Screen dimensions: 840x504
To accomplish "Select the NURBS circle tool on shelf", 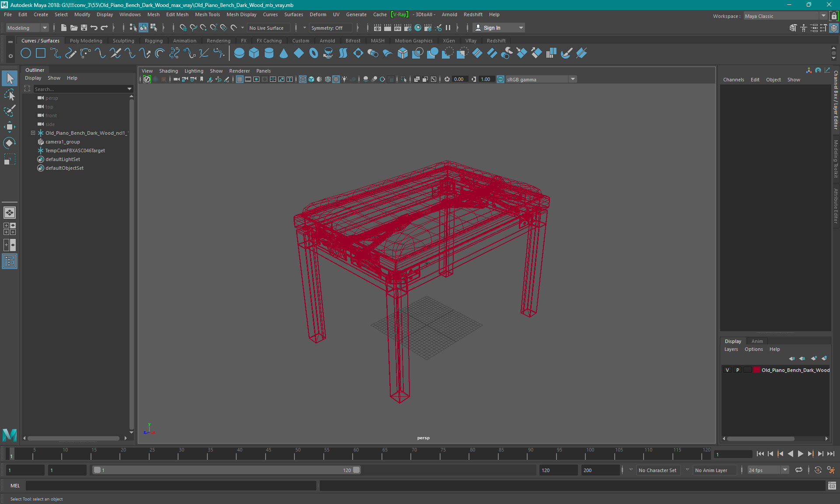I will pos(26,53).
